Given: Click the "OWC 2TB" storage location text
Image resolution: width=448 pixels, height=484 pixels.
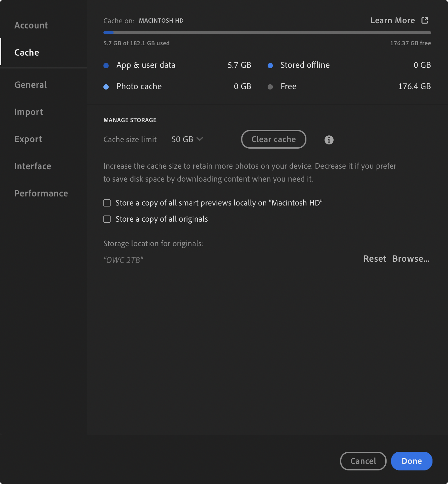Looking at the screenshot, I should 123,260.
